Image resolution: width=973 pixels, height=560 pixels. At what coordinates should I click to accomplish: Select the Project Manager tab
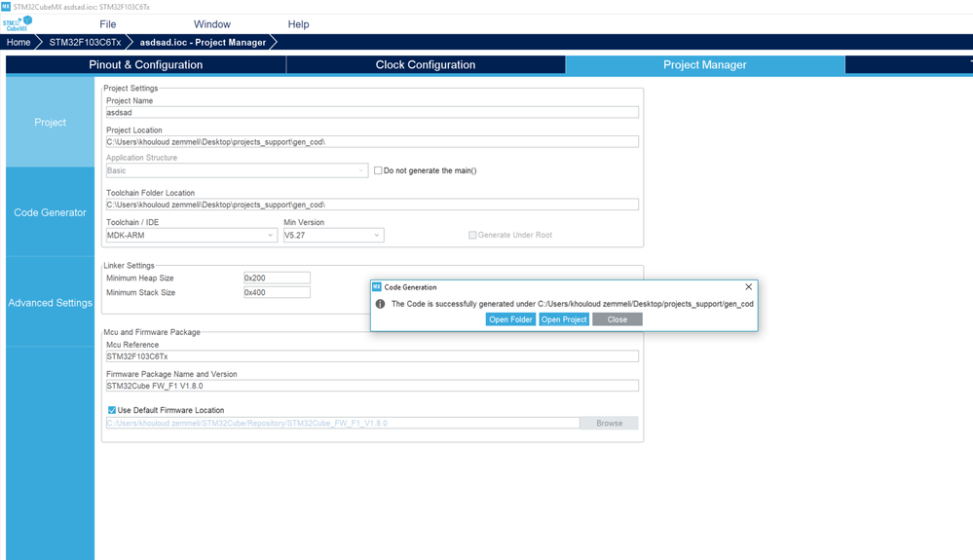click(705, 64)
